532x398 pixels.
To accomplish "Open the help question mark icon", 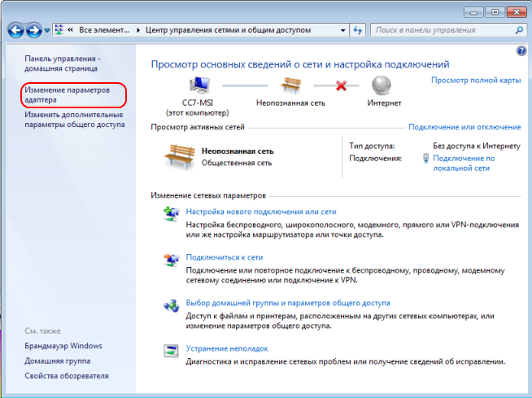I will pyautogui.click(x=521, y=50).
